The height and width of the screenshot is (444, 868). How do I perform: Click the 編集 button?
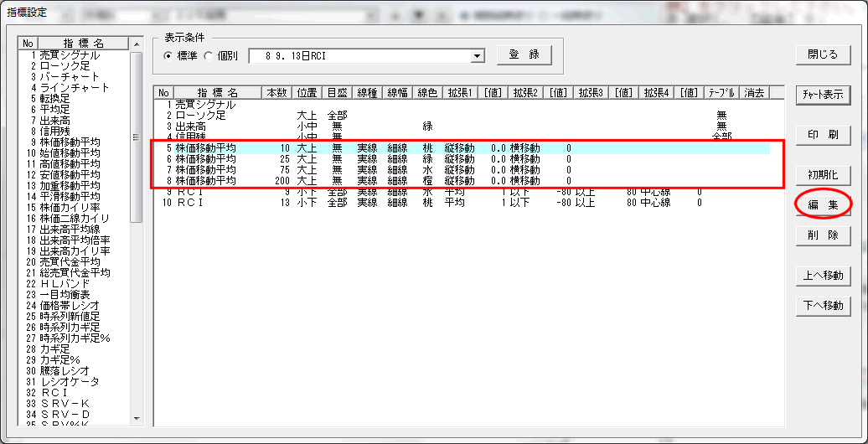click(822, 205)
